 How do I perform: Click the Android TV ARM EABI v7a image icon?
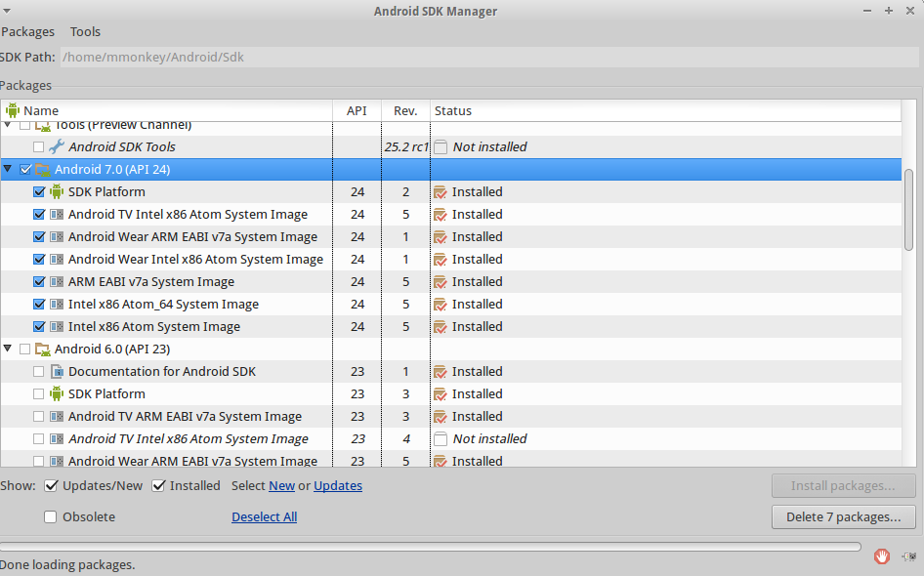coord(57,417)
